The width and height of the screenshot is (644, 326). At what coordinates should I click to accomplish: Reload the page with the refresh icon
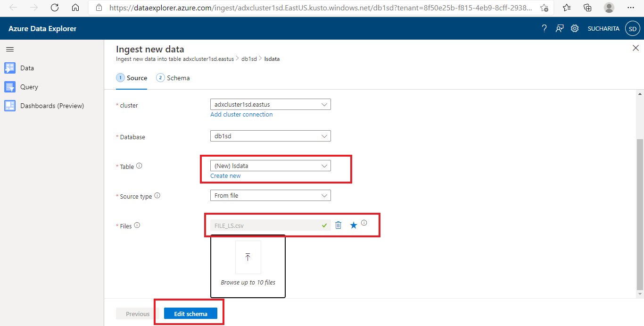pyautogui.click(x=55, y=8)
